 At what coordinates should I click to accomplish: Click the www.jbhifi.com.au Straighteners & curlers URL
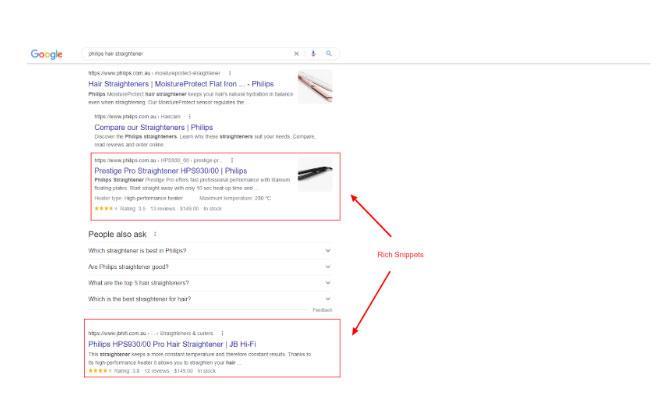click(151, 333)
